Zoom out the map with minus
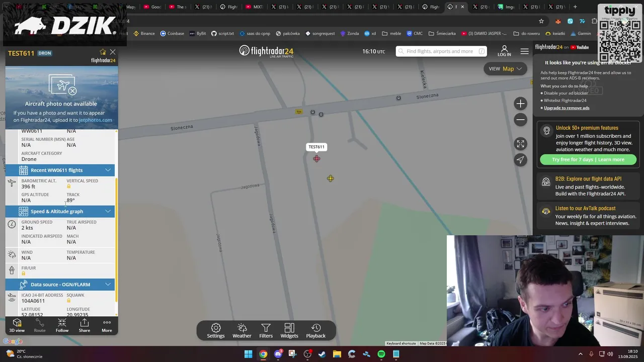644x362 pixels. (x=520, y=120)
